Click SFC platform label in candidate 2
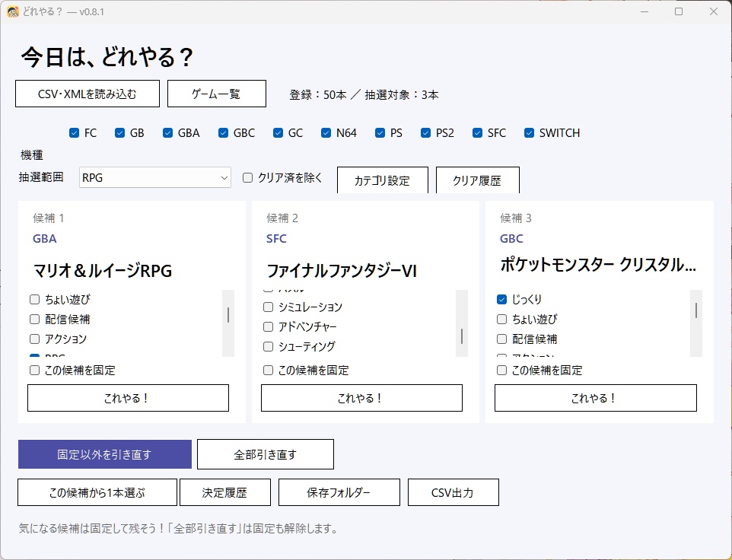732x560 pixels. click(x=276, y=239)
